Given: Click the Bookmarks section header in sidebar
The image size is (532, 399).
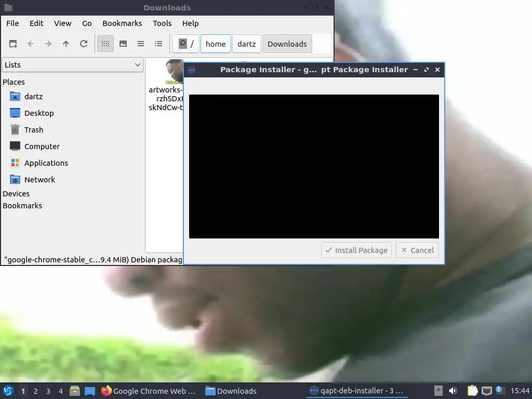Looking at the screenshot, I should click(22, 206).
